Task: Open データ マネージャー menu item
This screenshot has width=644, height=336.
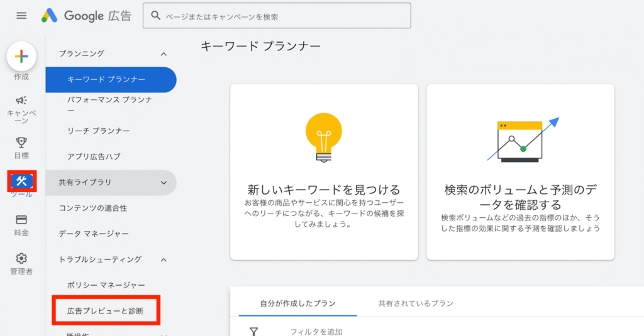Action: (94, 234)
